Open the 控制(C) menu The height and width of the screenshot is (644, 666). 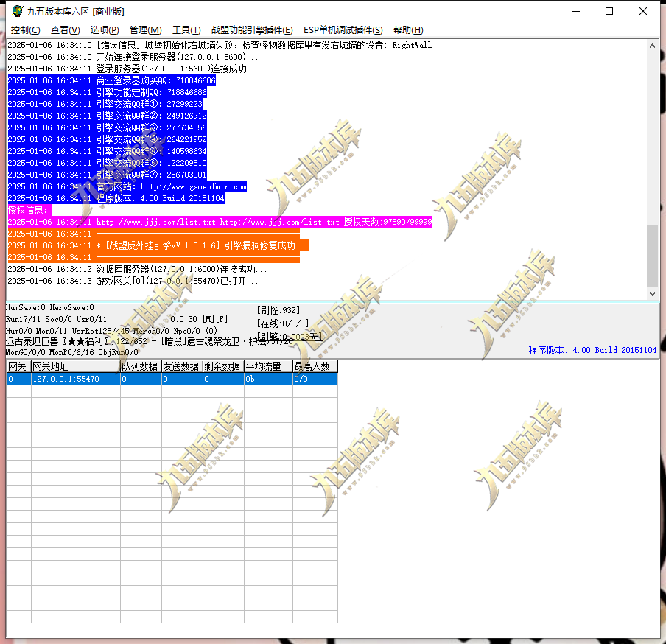pyautogui.click(x=26, y=29)
